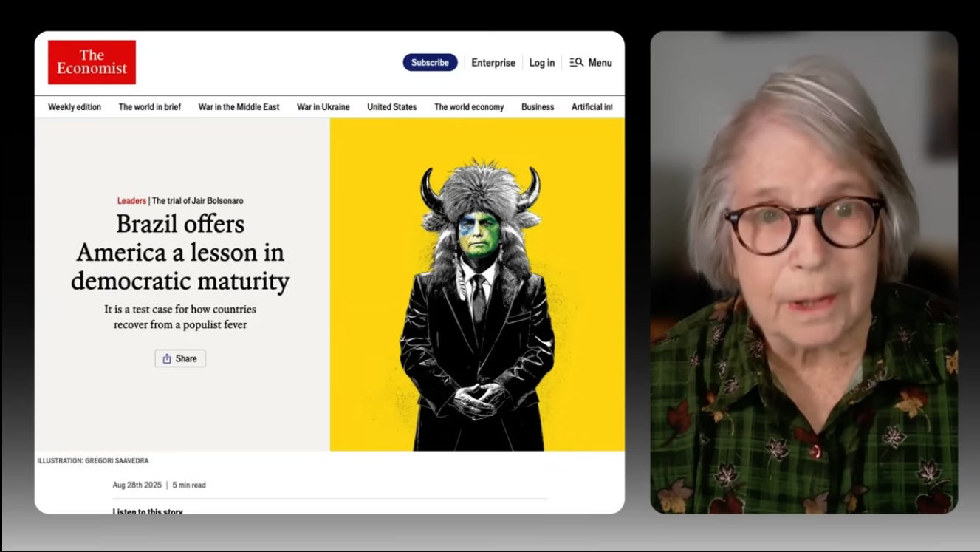
Task: Click the Bolsonaro illustration on yellow
Action: click(x=477, y=284)
